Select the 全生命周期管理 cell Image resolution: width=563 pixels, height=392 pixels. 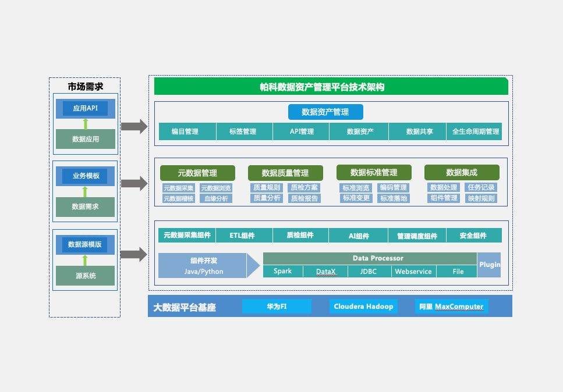tap(475, 131)
